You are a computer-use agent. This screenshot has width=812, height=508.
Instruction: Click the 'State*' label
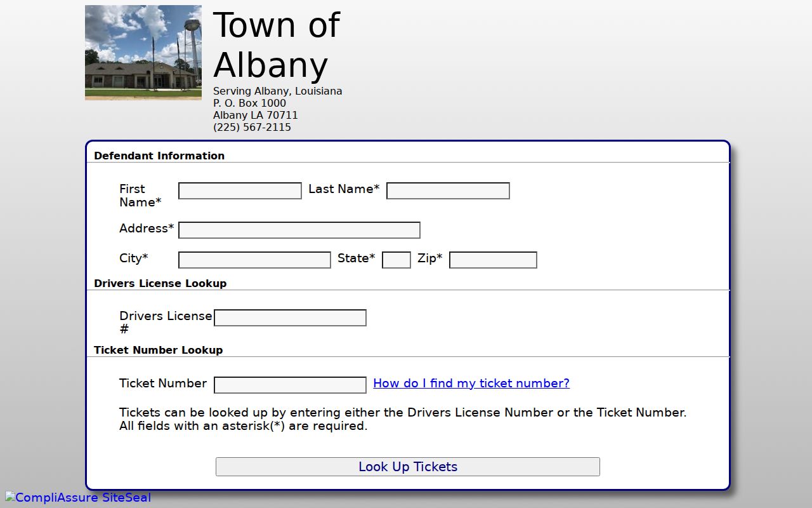click(357, 258)
